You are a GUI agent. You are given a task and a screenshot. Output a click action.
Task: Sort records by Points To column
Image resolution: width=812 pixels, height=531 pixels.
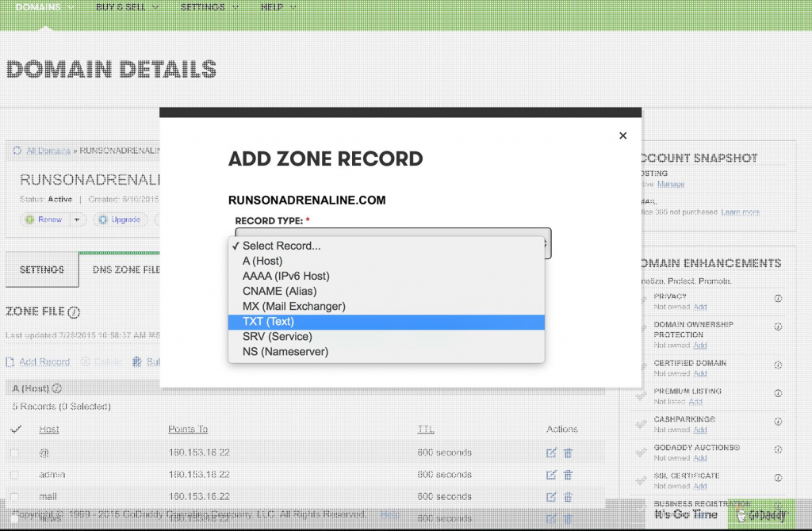(188, 429)
